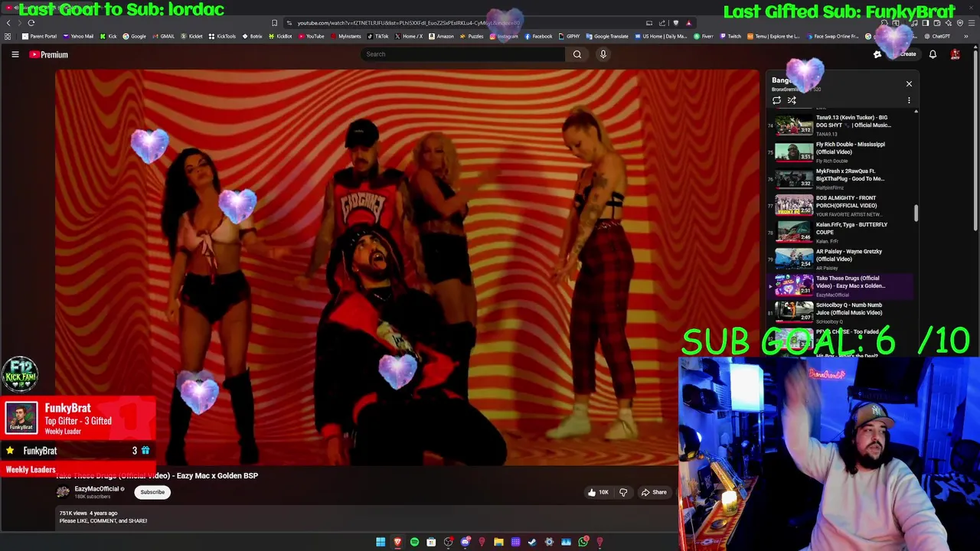Play MykFresh x 2RawQua playlist item

[x=842, y=179]
